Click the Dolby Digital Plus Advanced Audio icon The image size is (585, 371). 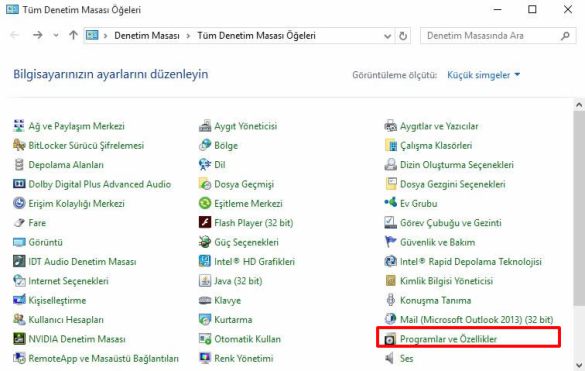pyautogui.click(x=19, y=184)
